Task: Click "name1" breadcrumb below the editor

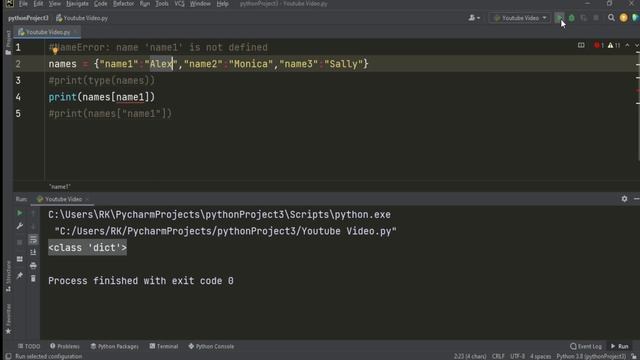Action: click(60, 187)
